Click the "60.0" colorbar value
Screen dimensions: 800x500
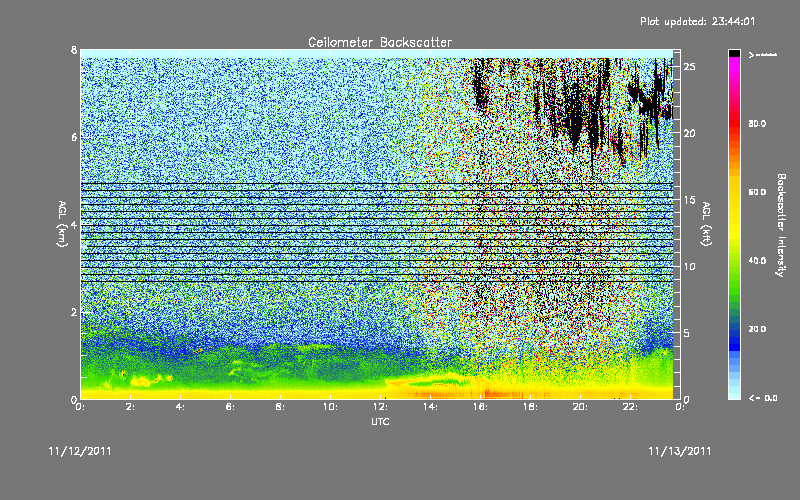coord(757,192)
